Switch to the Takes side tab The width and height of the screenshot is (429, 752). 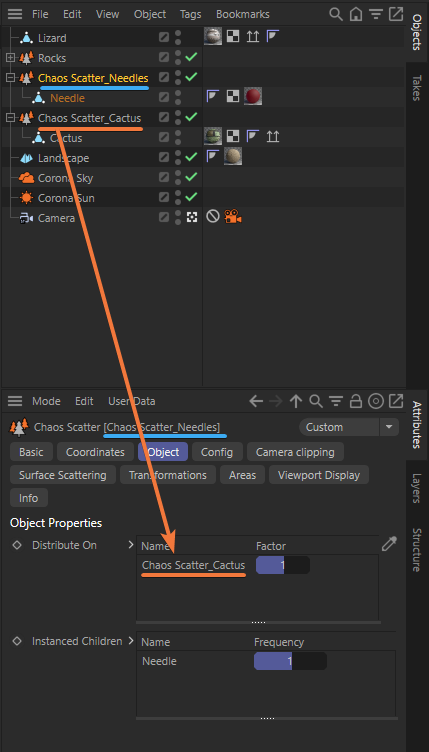417,87
